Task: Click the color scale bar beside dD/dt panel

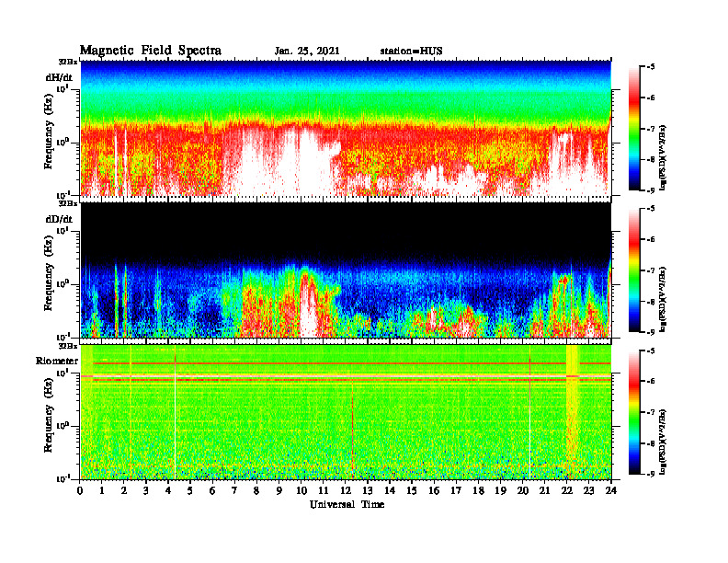Action: click(634, 270)
